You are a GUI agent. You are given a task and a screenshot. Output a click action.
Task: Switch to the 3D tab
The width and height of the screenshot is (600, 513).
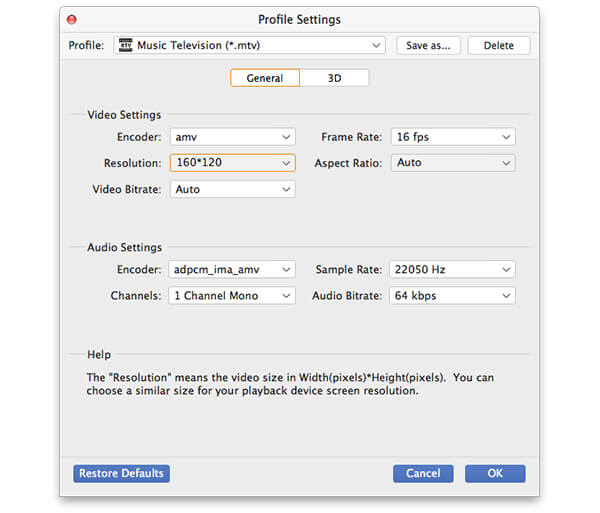(334, 78)
